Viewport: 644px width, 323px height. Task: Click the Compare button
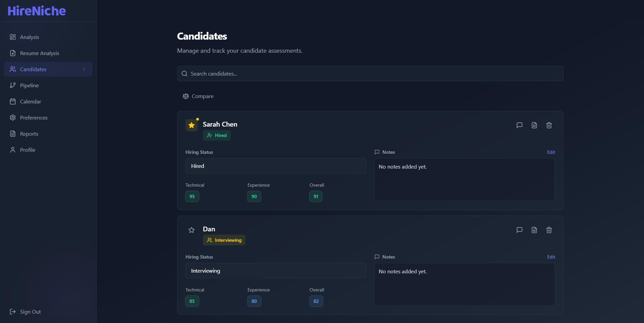click(x=198, y=96)
